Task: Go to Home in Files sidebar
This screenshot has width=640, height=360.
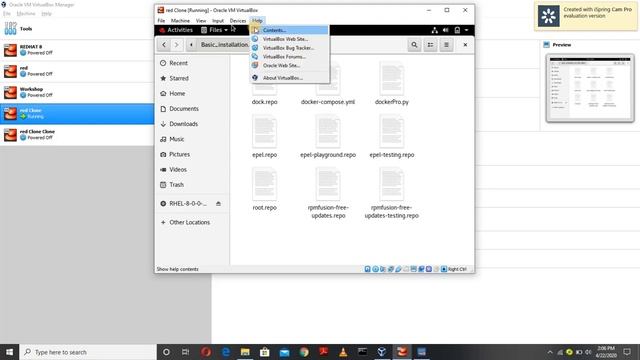Action: point(192,93)
